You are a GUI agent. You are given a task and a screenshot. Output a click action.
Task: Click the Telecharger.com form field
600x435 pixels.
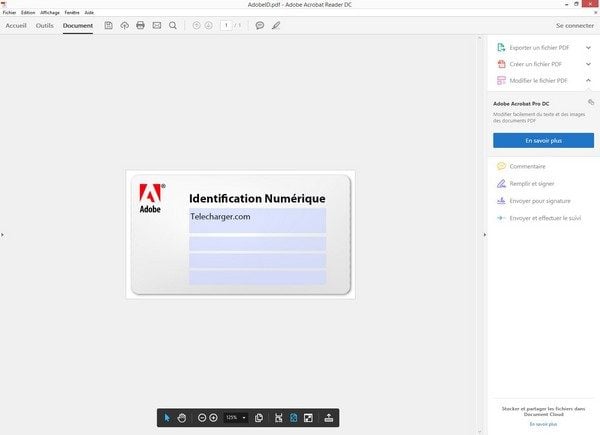[258, 221]
